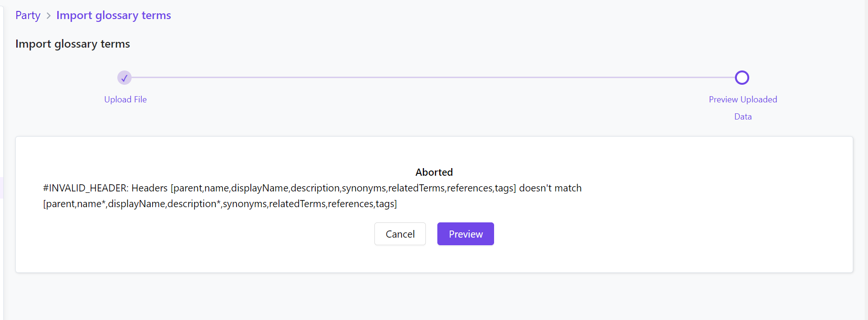Click the Upload File checkmark icon
The height and width of the screenshot is (320, 868).
pos(124,78)
